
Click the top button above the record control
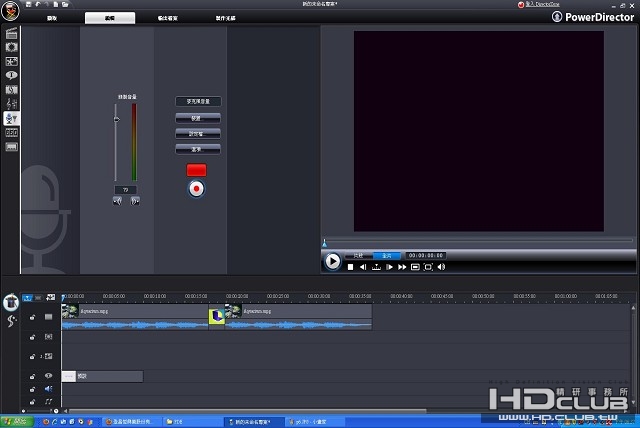click(197, 101)
